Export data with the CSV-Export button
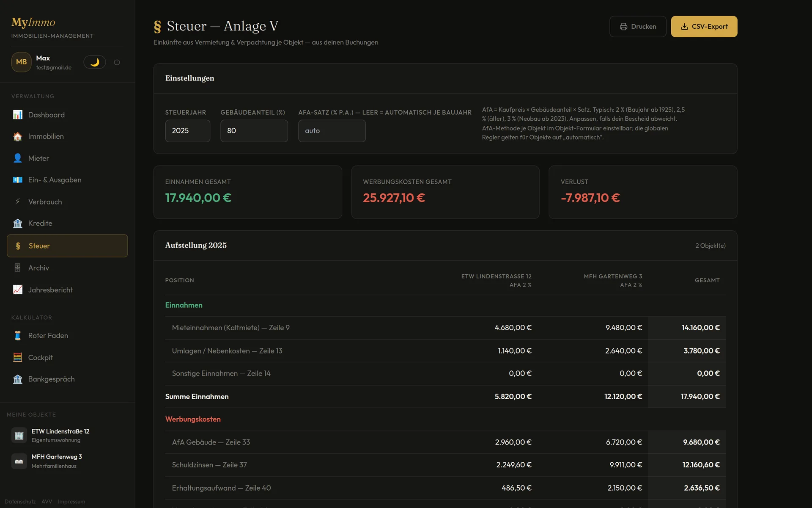Screen dimensions: 812x508 (704, 27)
